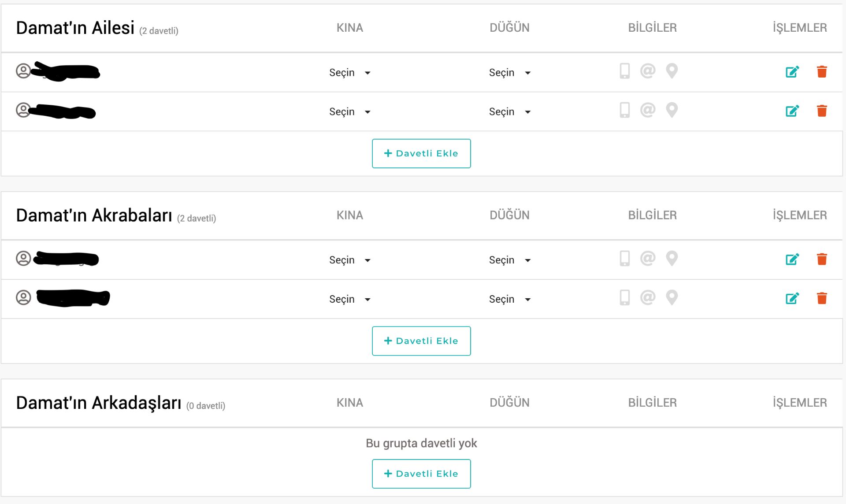Click email @ icon of first guest in Damat'ın Ailesi
This screenshot has width=846, height=504.
point(648,71)
